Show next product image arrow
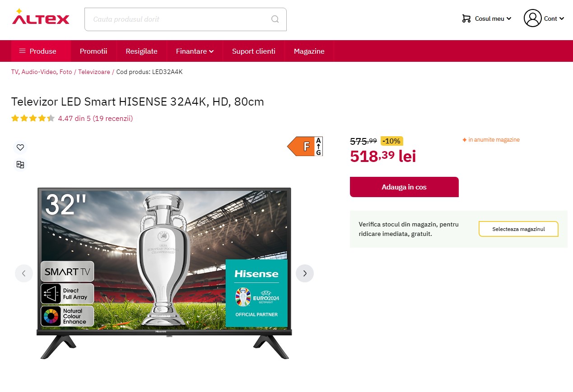This screenshot has height=392, width=573. (x=305, y=273)
